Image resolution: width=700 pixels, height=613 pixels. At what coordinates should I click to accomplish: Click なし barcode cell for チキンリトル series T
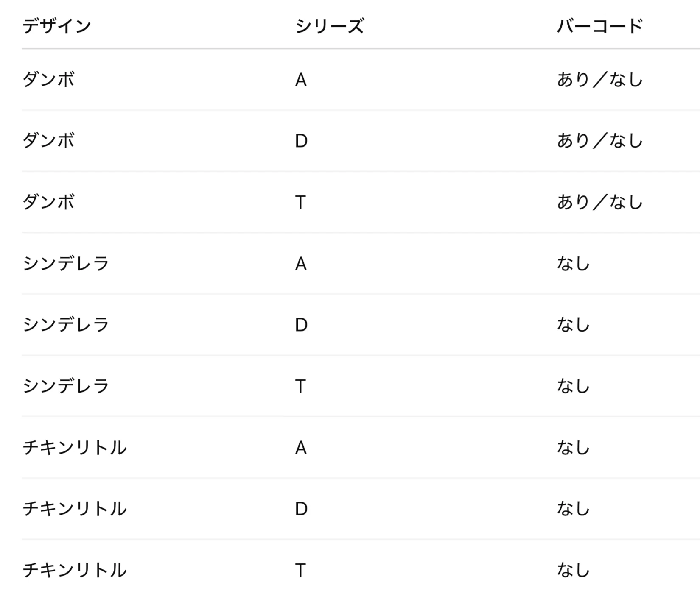[574, 570]
